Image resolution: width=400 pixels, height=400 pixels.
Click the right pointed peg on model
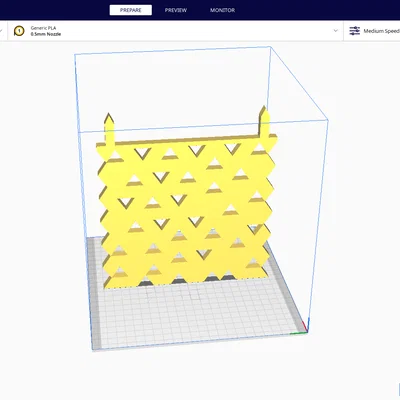point(264,122)
